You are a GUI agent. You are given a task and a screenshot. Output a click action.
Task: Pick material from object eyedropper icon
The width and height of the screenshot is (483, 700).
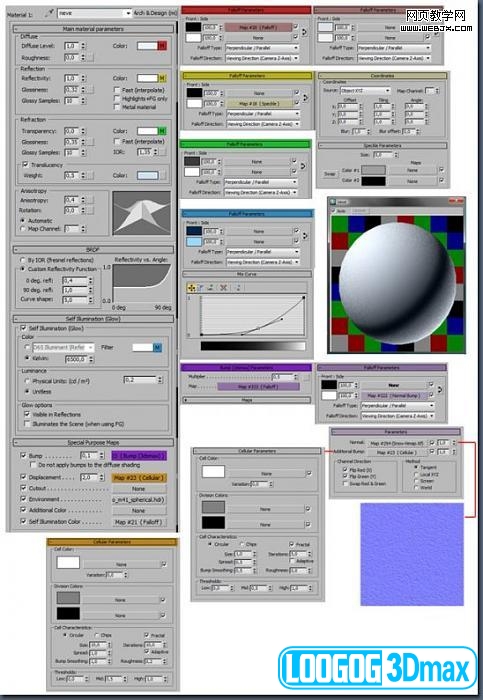tap(49, 13)
